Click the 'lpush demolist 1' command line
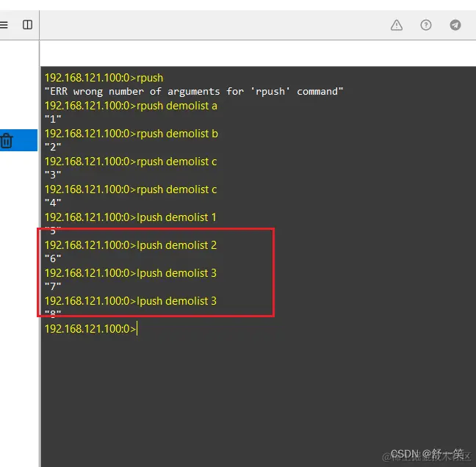 [x=130, y=217]
